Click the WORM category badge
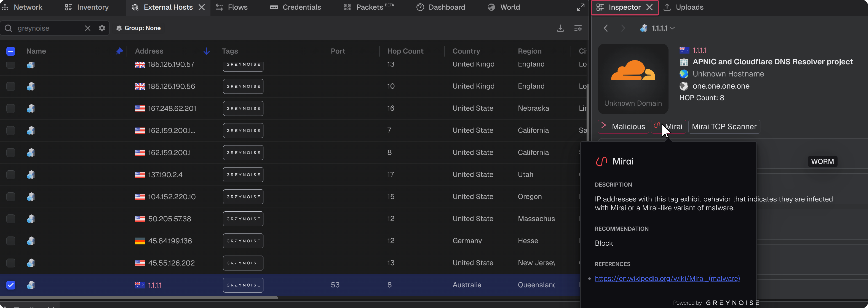 [822, 162]
